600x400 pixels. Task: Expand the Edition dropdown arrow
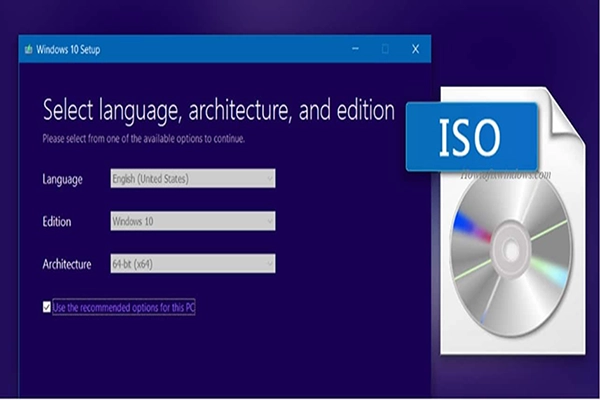point(268,221)
